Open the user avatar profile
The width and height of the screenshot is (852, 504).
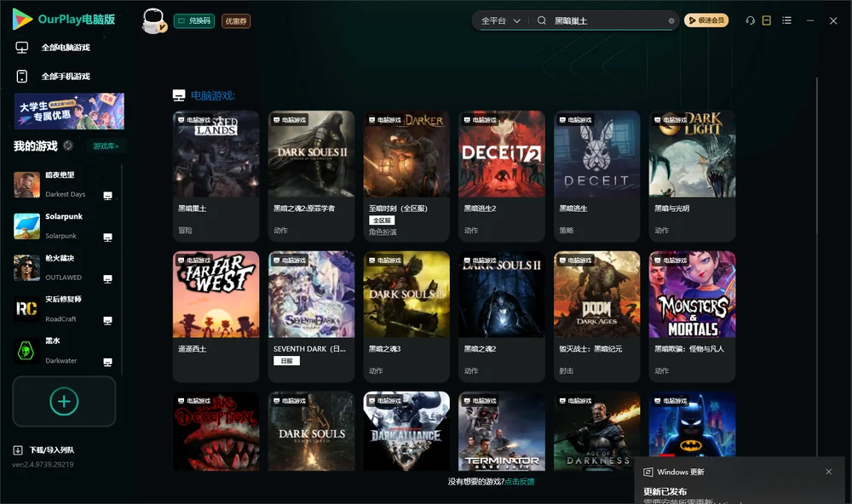(153, 20)
